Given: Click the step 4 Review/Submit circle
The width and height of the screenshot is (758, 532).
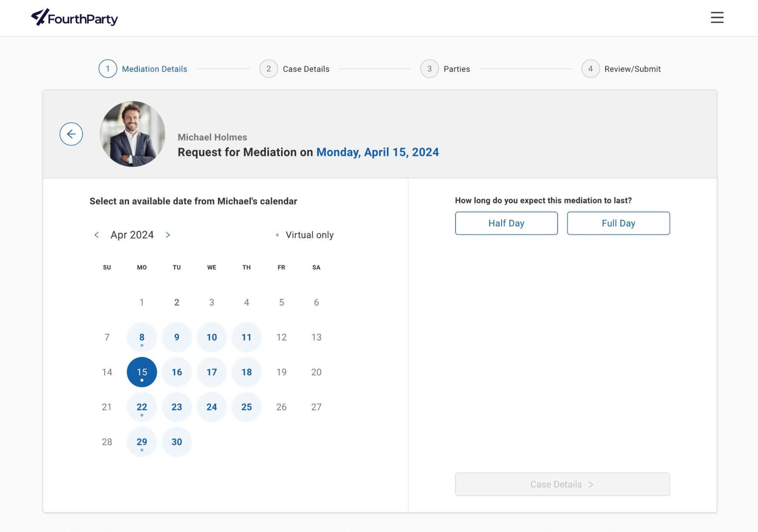Looking at the screenshot, I should (x=590, y=68).
